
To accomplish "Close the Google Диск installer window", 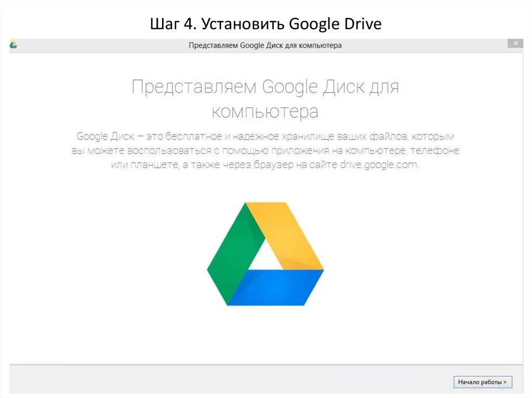I will (x=515, y=44).
